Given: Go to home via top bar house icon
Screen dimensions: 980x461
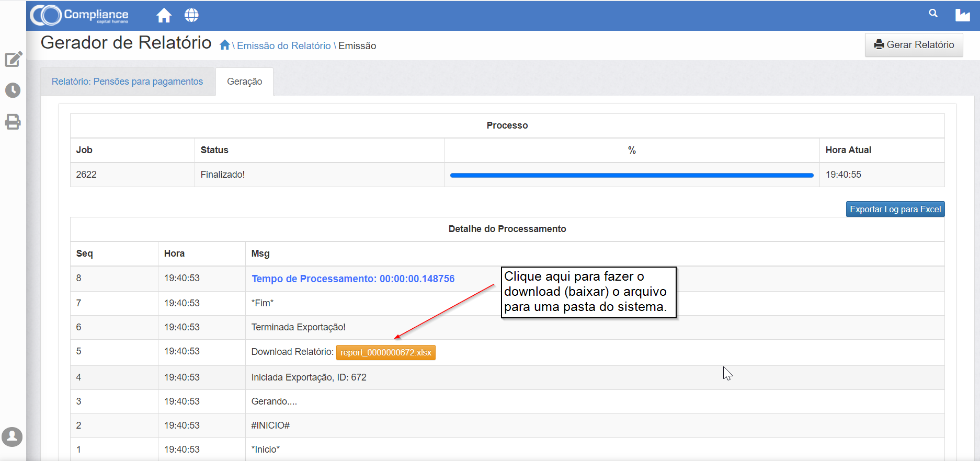Looking at the screenshot, I should coord(164,15).
